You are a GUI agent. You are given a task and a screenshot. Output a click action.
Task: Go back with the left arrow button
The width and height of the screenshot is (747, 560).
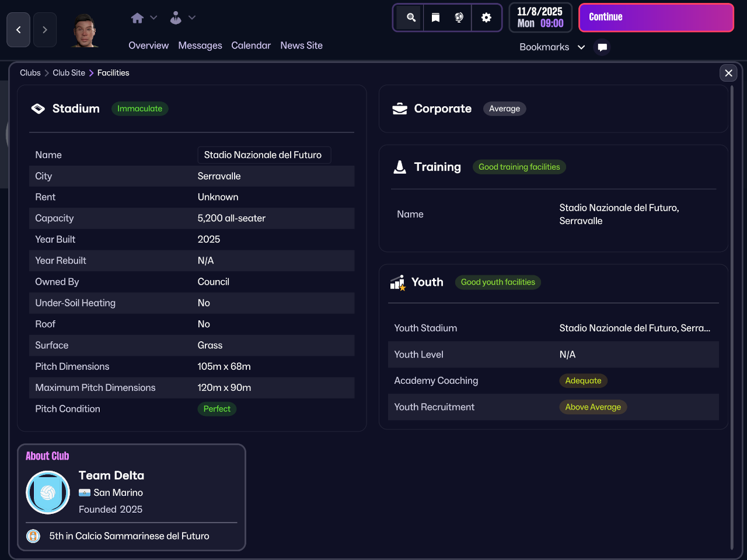(x=18, y=30)
